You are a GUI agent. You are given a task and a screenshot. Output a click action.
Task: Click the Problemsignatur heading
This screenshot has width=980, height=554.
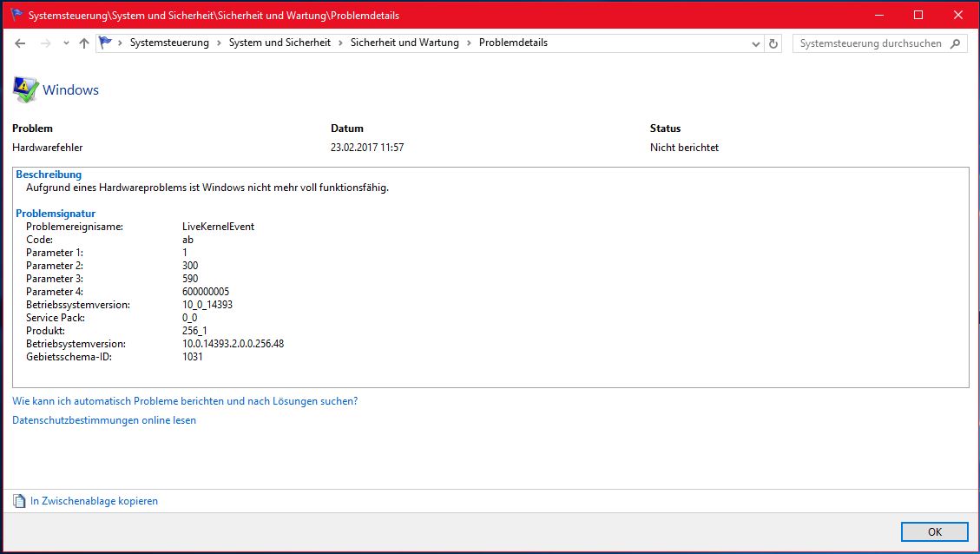click(56, 214)
